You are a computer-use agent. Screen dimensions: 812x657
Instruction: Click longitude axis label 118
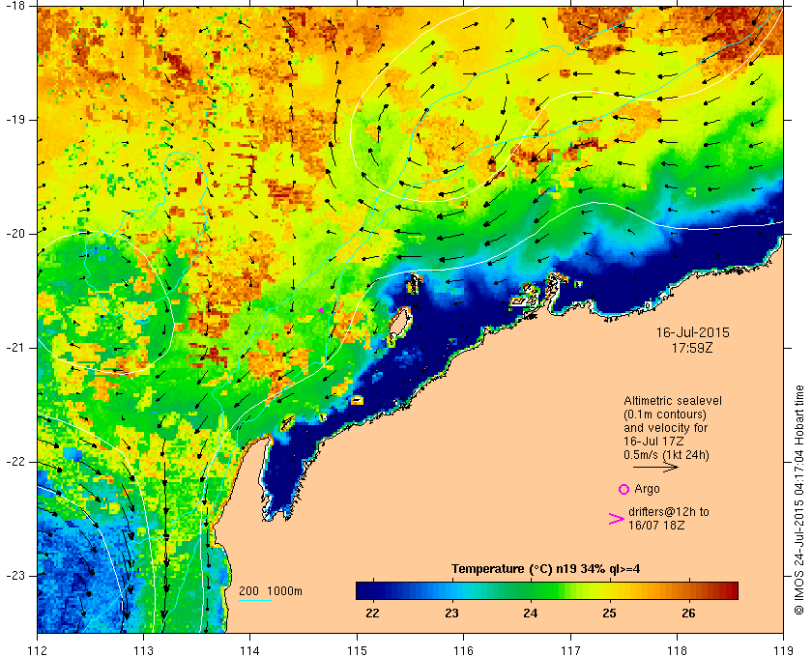[677, 649]
